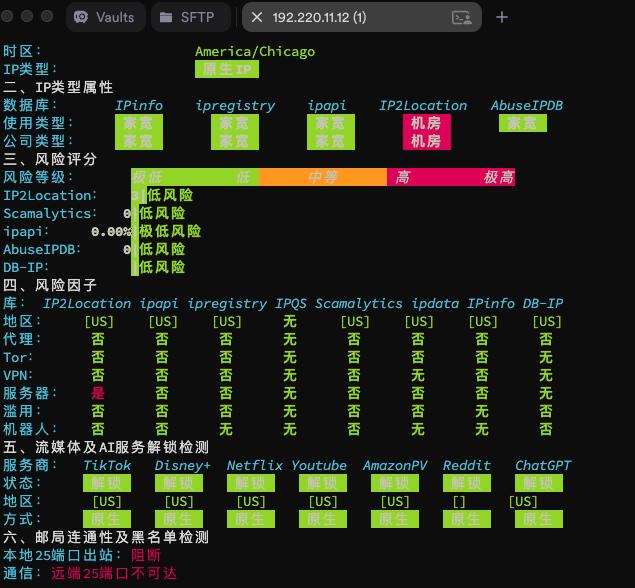Image resolution: width=635 pixels, height=588 pixels.
Task: Click the "ipdata" column header
Action: pos(435,303)
